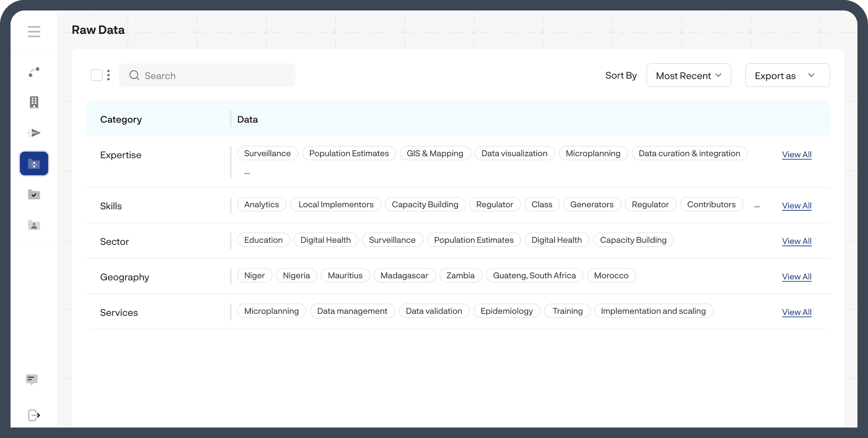Select the Training tag
The width and height of the screenshot is (868, 438).
(x=568, y=311)
